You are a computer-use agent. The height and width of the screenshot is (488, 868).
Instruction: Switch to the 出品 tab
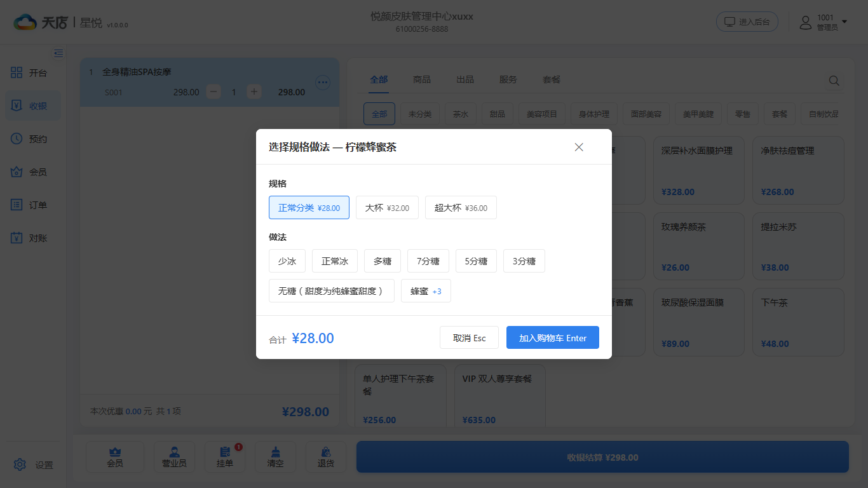click(x=465, y=79)
